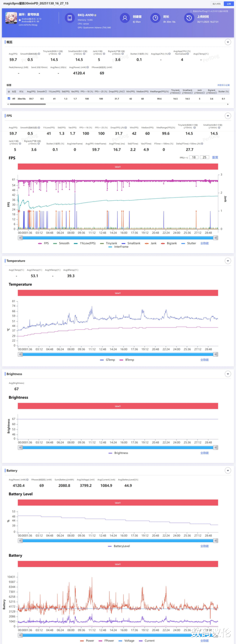Click 全隐藏 in FPS chart legend
236x644 pixels.
point(204,243)
